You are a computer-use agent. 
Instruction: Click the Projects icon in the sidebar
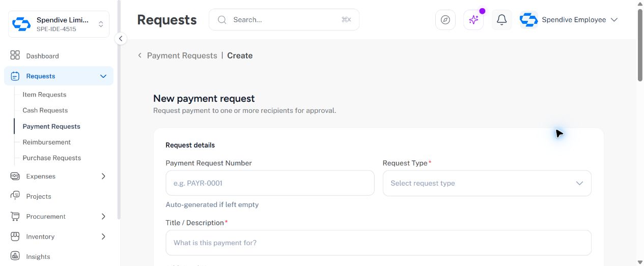coord(15,196)
